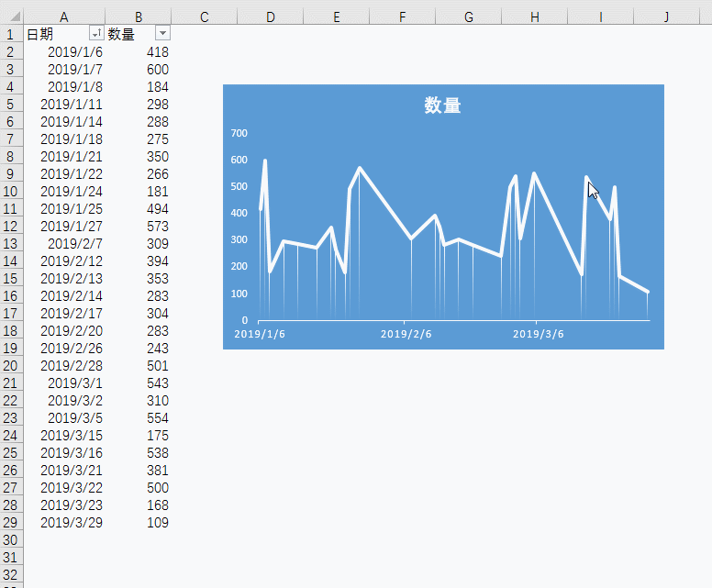Select row 13 header

(11, 243)
